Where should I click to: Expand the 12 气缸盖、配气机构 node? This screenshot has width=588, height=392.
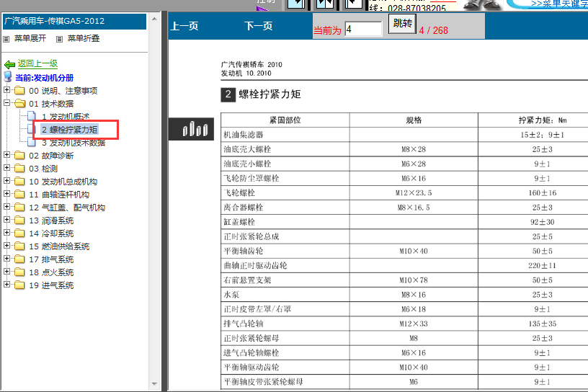point(6,206)
